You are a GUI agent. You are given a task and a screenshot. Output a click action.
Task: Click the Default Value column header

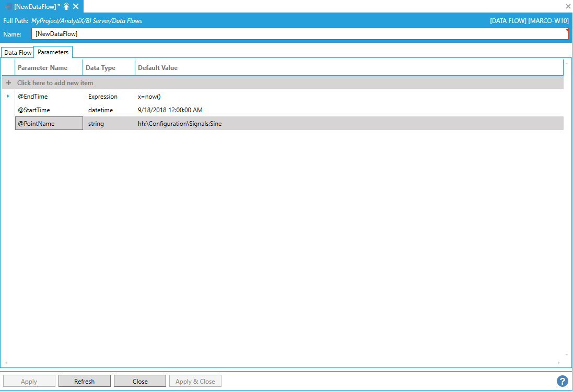click(158, 68)
